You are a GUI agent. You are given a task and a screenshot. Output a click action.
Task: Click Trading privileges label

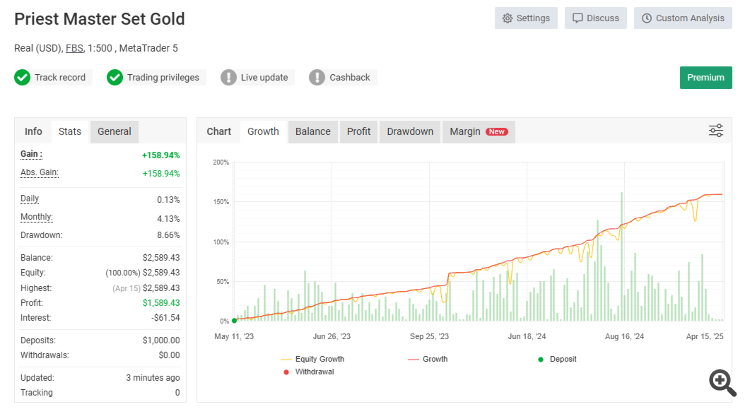[x=163, y=77]
